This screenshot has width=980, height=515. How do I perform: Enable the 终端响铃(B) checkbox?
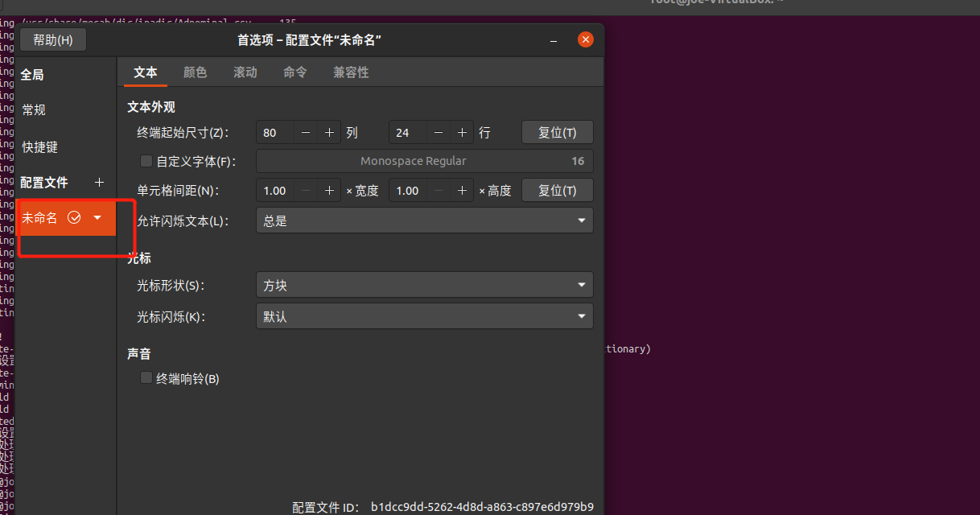(146, 377)
